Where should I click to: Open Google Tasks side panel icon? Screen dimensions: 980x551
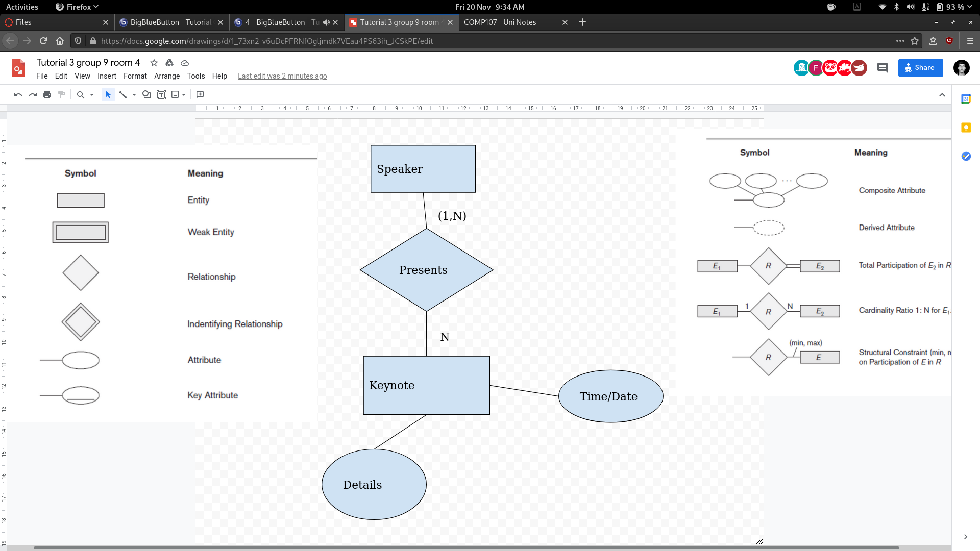[966, 156]
